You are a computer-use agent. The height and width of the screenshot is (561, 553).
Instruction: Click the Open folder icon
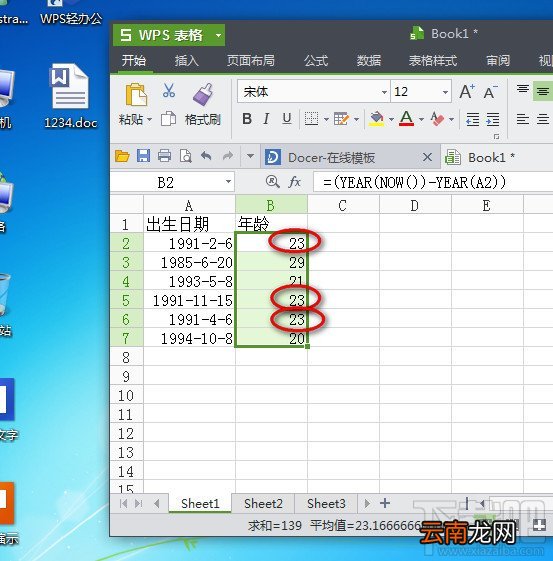(x=122, y=156)
